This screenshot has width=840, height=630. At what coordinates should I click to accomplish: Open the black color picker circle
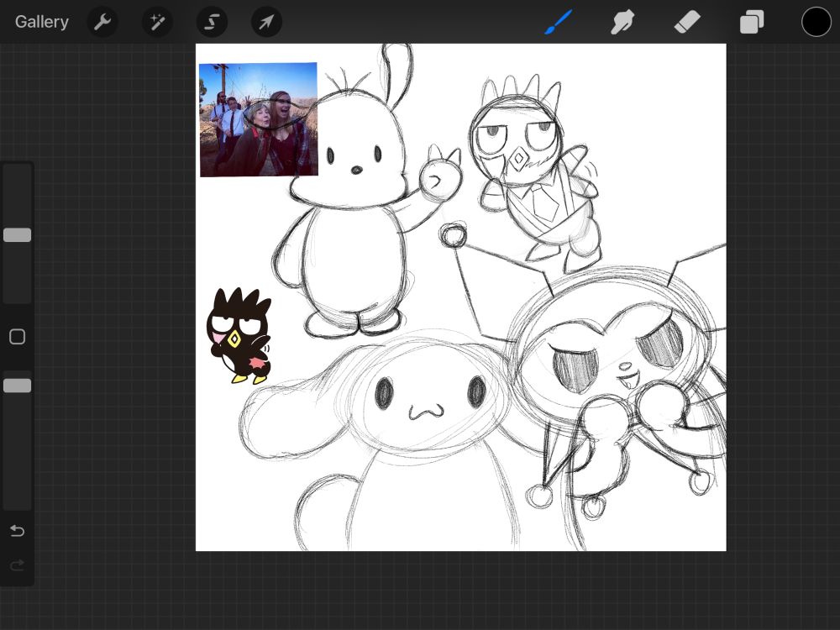click(x=816, y=22)
